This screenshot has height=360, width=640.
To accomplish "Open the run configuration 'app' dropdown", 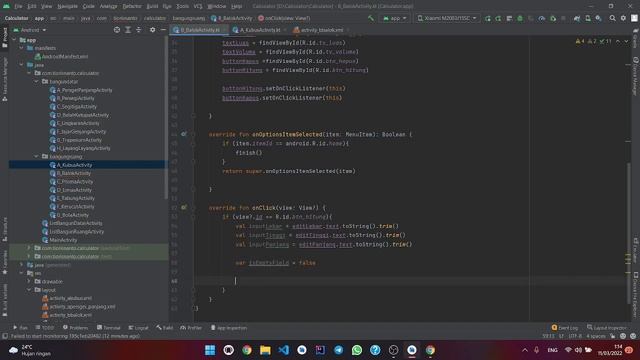I will (x=394, y=18).
